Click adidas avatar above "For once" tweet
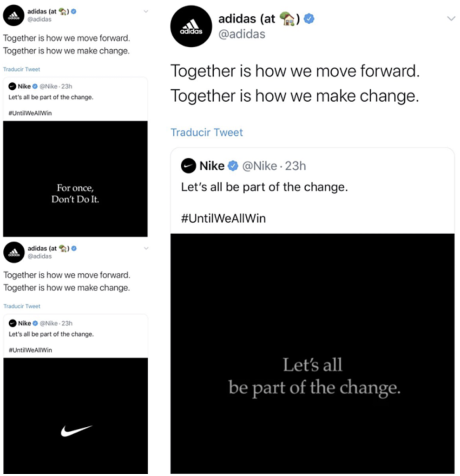 pyautogui.click(x=13, y=16)
